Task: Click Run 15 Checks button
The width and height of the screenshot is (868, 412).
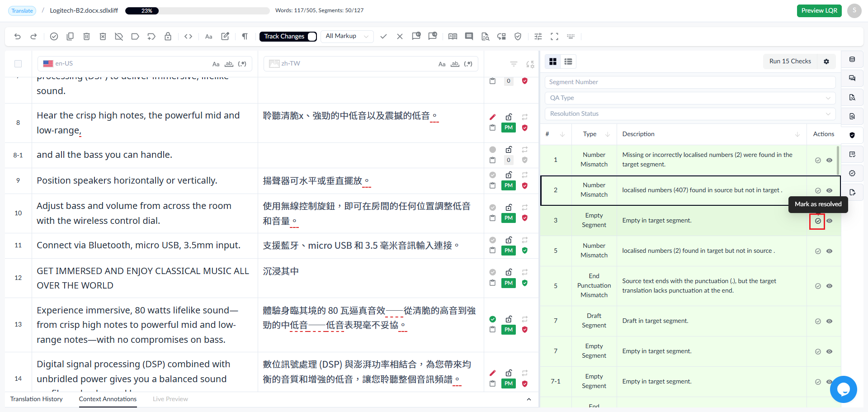Action: click(790, 62)
